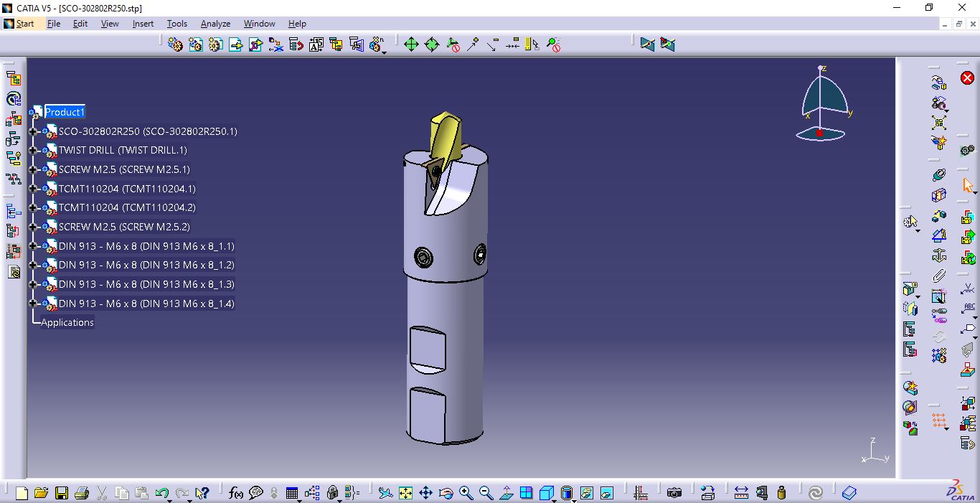The image size is (980, 503).
Task: Click the What's This help cursor icon
Action: (202, 493)
